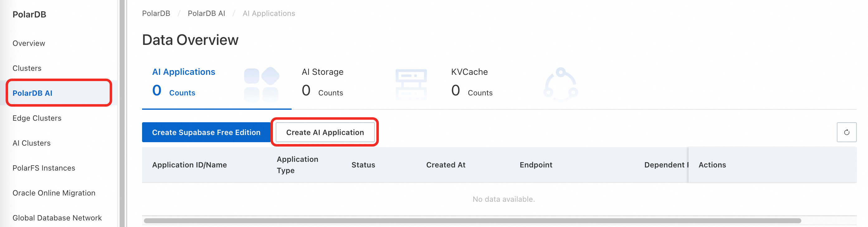Click the AI Applications breadcrumb text
Viewport: 868px width, 227px height.
(x=269, y=13)
